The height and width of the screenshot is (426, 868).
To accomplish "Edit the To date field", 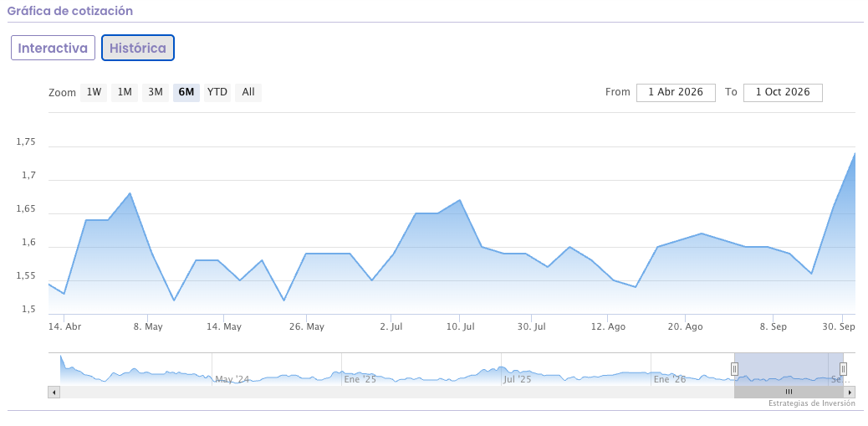I will tap(783, 93).
